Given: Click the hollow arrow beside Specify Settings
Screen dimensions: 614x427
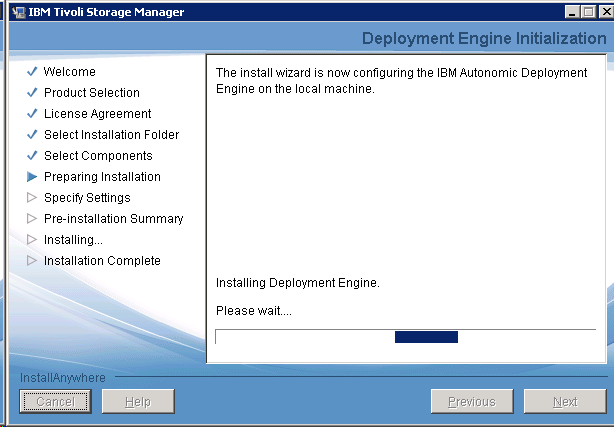Looking at the screenshot, I should point(32,198).
